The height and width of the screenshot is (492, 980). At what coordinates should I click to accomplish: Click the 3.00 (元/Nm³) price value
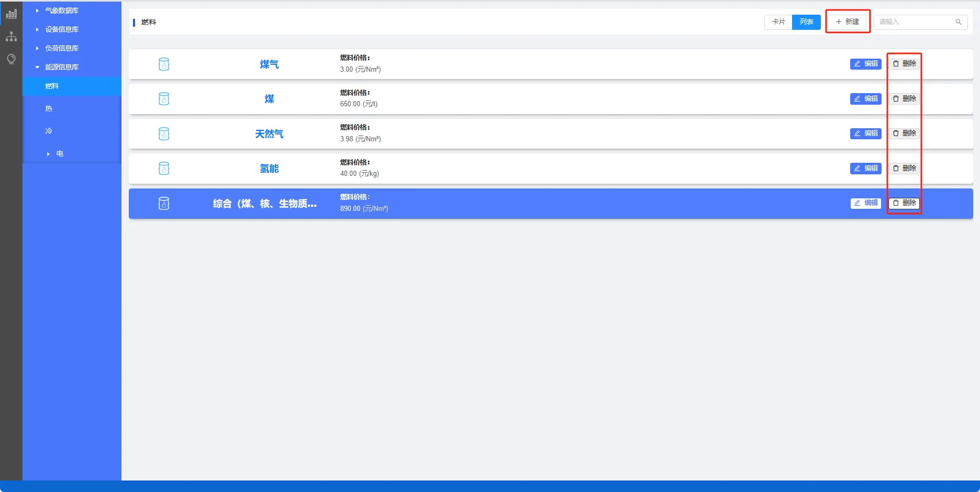coord(360,70)
